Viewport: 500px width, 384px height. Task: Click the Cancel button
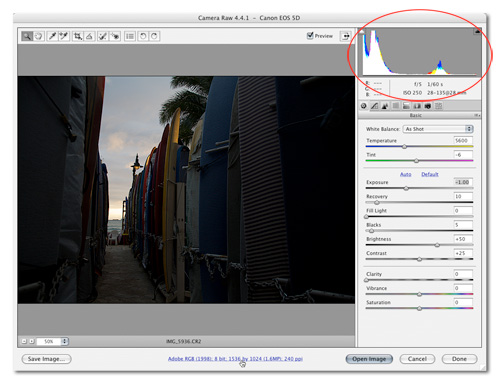coord(417,359)
